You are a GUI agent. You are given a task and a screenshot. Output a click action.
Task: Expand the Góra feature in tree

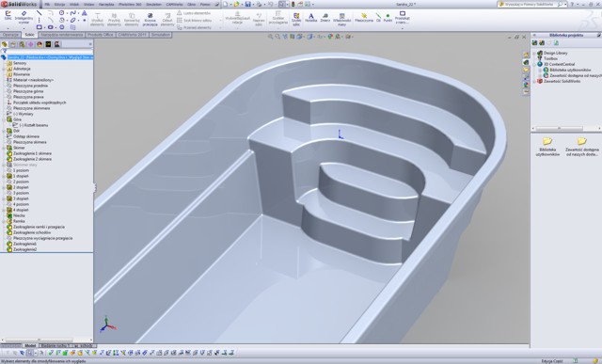pos(4,119)
